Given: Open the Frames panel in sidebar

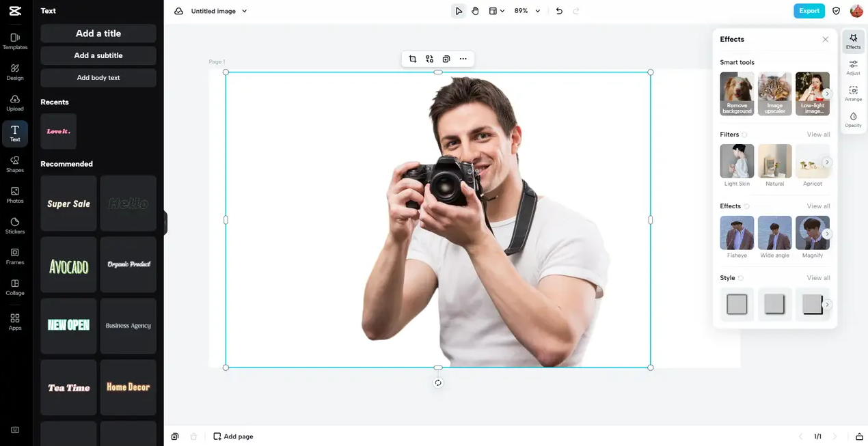Looking at the screenshot, I should [15, 256].
